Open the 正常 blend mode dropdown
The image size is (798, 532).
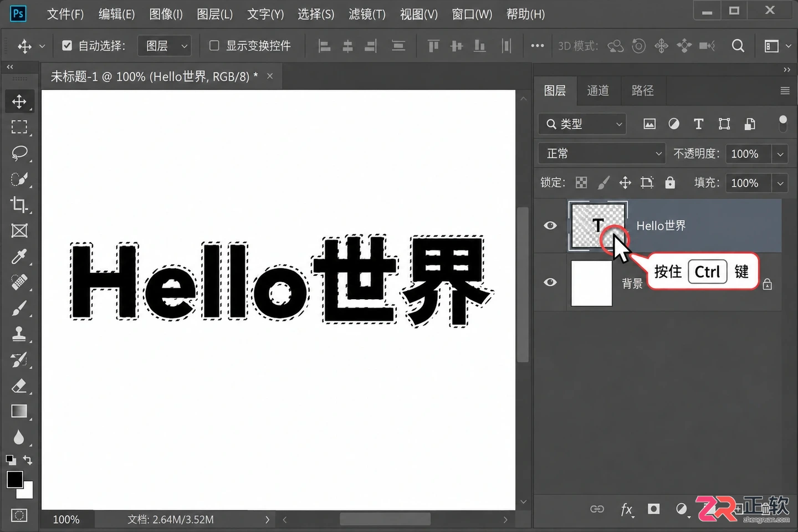click(601, 154)
